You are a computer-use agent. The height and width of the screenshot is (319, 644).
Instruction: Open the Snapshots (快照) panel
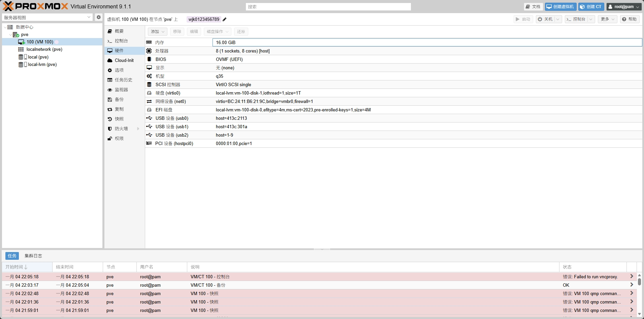[119, 119]
